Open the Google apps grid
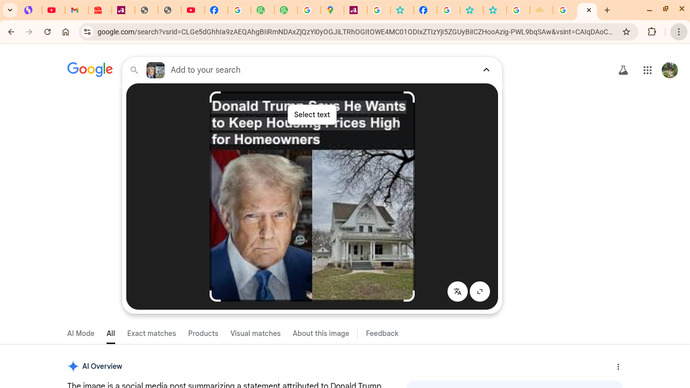This screenshot has height=388, width=690. [647, 70]
